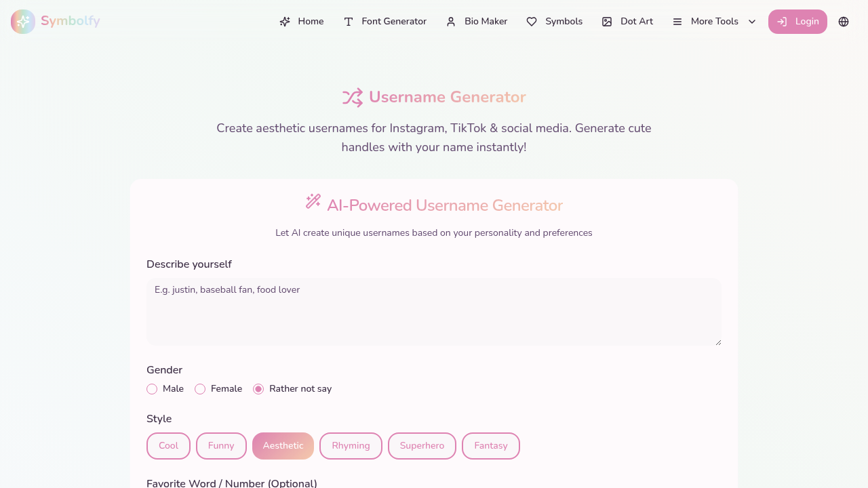Screen dimensions: 868x488
Task: Click the Symbolfy logo icon
Action: (x=22, y=22)
